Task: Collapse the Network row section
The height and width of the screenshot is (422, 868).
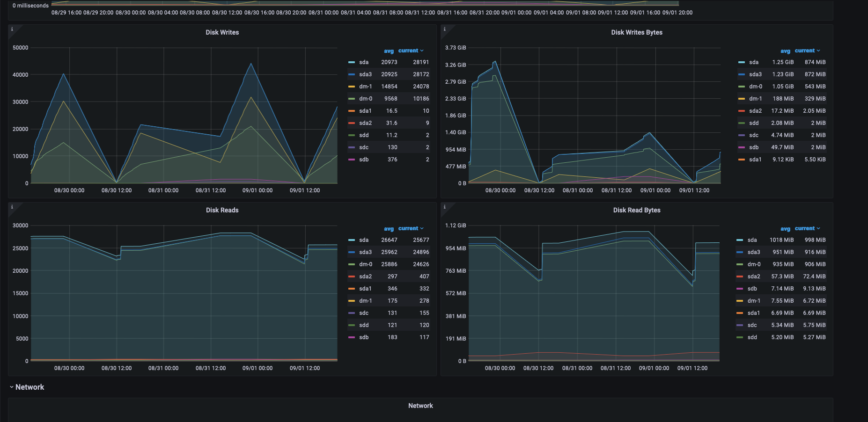Action: tap(27, 387)
